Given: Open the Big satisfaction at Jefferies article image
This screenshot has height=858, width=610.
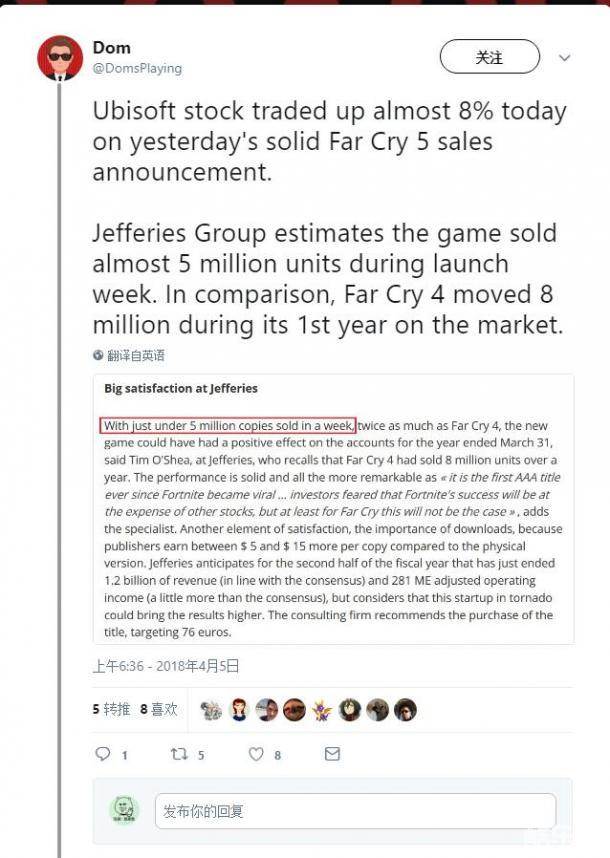Looking at the screenshot, I should click(334, 509).
